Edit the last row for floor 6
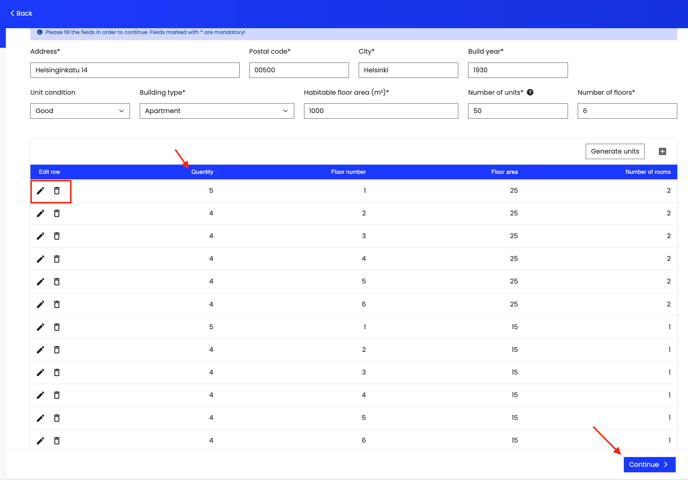Image resolution: width=688 pixels, height=480 pixels. tap(41, 441)
